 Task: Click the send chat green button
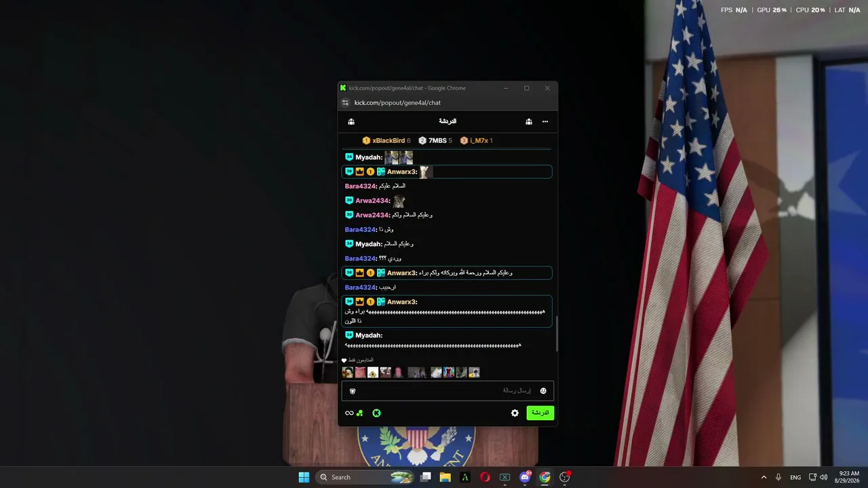click(x=540, y=413)
